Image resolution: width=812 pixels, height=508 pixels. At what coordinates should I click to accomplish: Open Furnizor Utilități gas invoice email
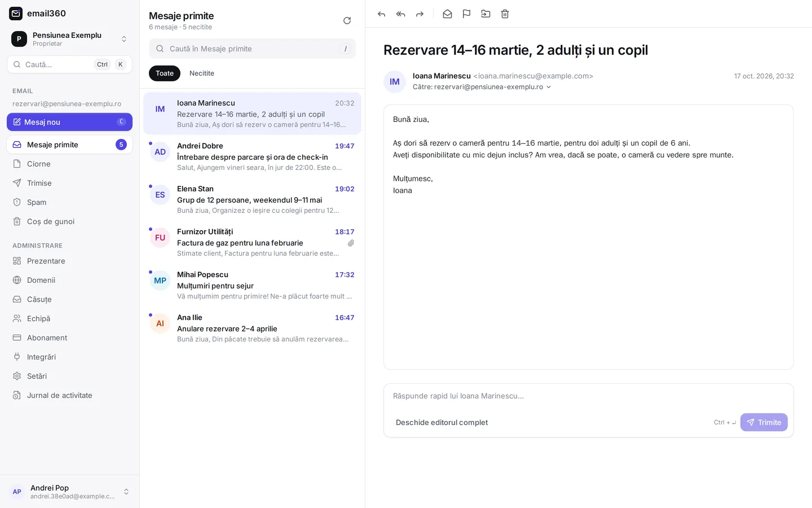[x=252, y=242]
